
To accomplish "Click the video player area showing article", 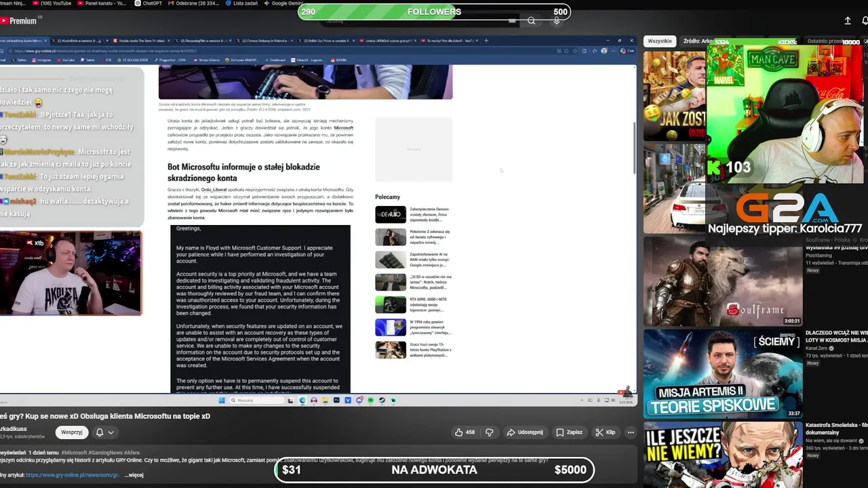I will 318,220.
